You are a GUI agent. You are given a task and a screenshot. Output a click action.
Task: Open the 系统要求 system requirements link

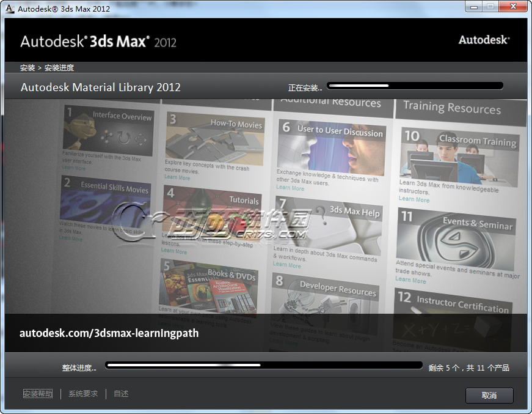(83, 394)
